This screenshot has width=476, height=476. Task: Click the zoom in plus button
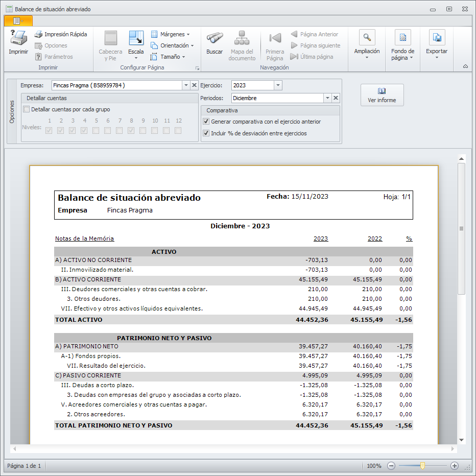[455, 466]
